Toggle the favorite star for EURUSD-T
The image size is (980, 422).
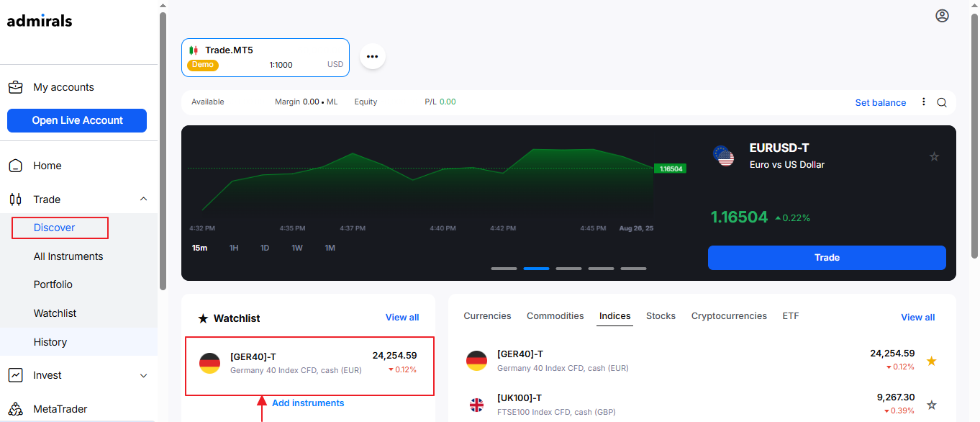point(934,156)
